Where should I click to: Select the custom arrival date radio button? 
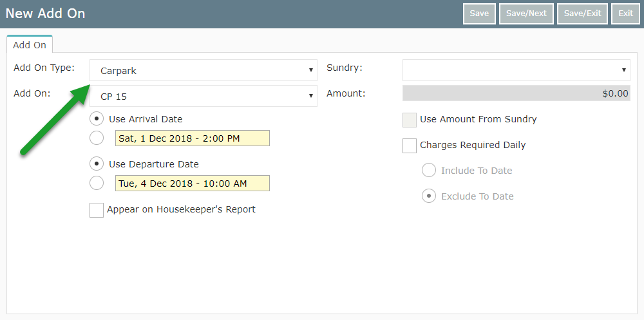coord(97,138)
